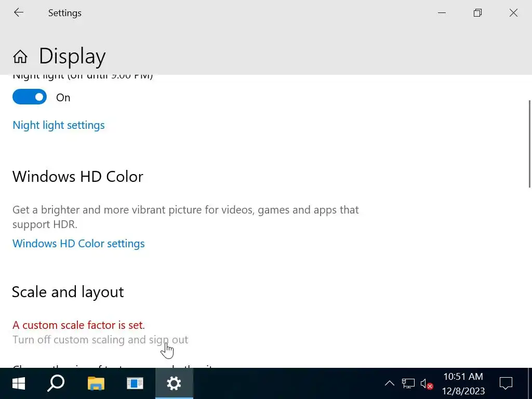
Task: Open the Settings home icon
Action: coord(20,56)
